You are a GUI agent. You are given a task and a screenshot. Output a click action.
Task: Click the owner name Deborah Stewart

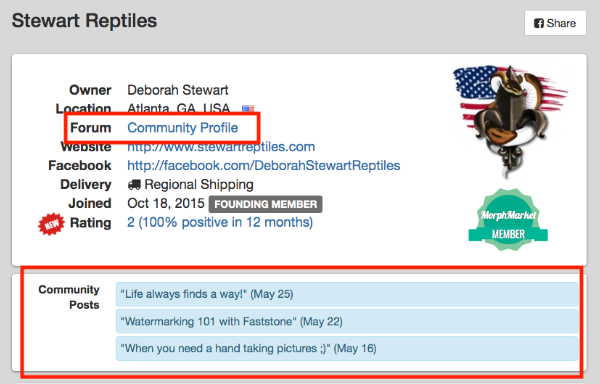(178, 90)
